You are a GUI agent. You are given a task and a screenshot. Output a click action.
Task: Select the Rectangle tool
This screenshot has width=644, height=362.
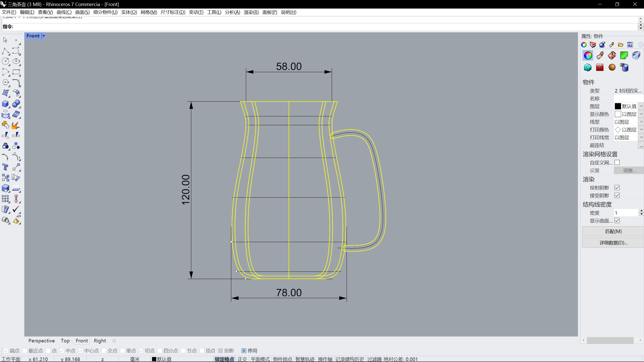16,72
